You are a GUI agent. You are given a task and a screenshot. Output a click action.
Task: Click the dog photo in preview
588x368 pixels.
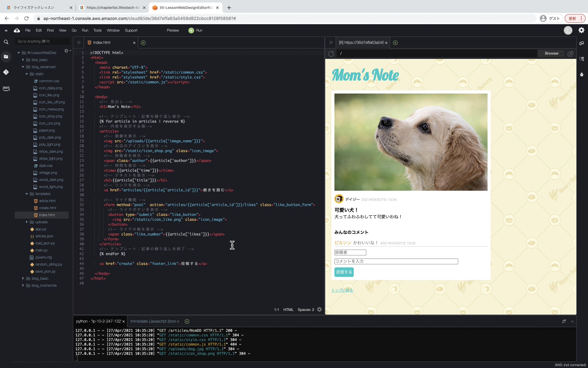point(411,142)
